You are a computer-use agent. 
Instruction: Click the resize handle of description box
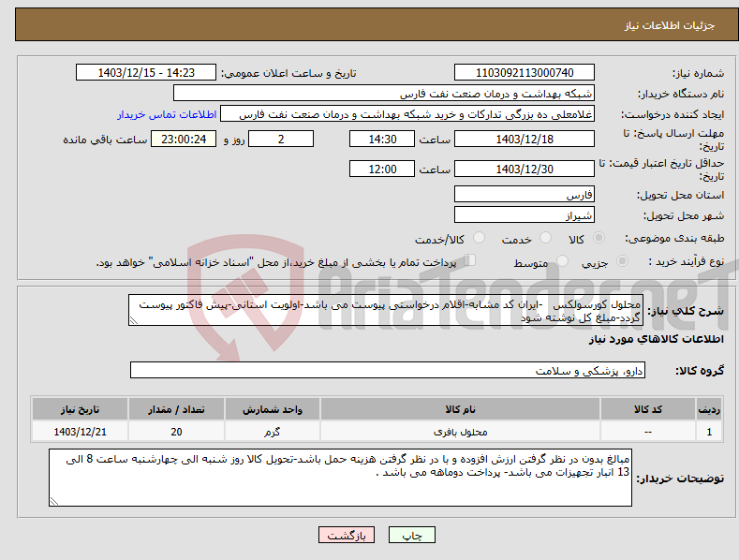point(134,320)
